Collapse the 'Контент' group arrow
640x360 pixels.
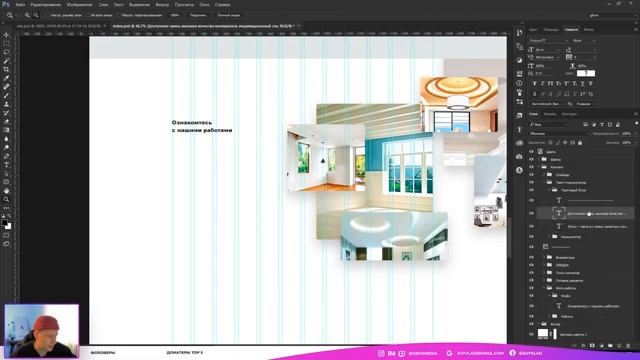539,167
